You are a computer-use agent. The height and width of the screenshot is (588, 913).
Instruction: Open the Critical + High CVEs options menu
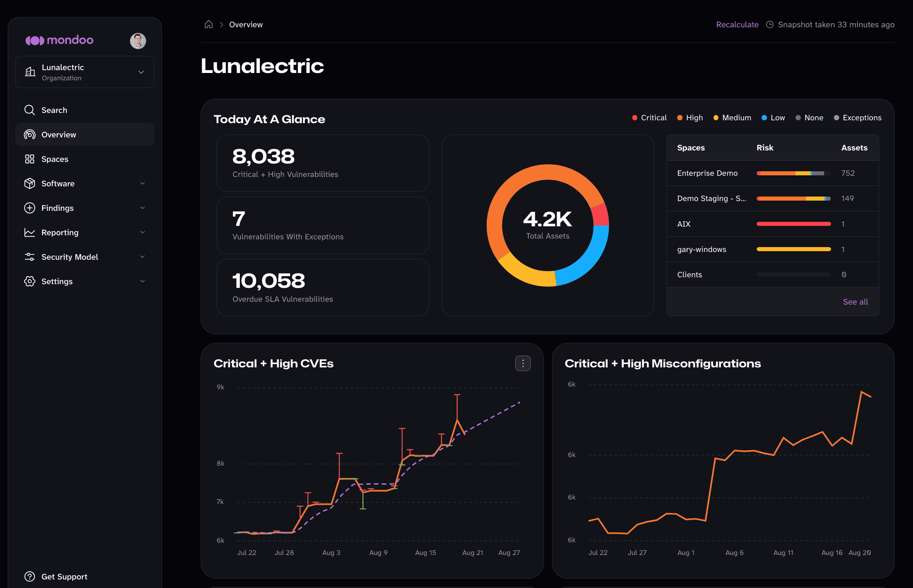523,363
